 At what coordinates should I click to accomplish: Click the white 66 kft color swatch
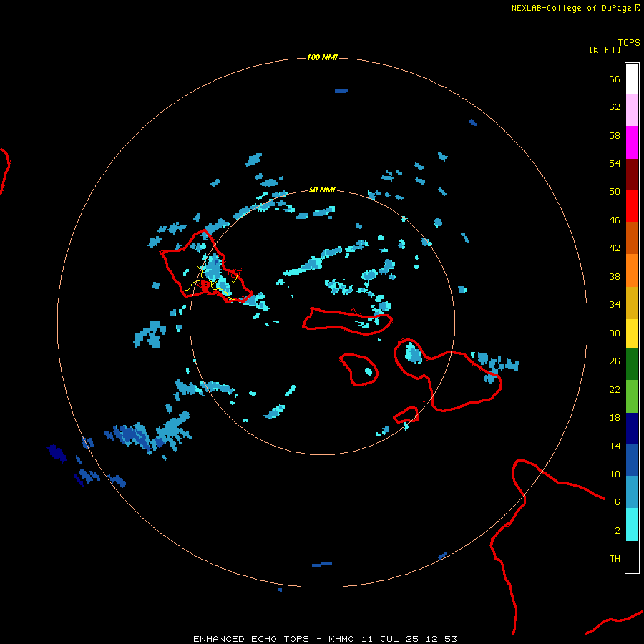632,79
